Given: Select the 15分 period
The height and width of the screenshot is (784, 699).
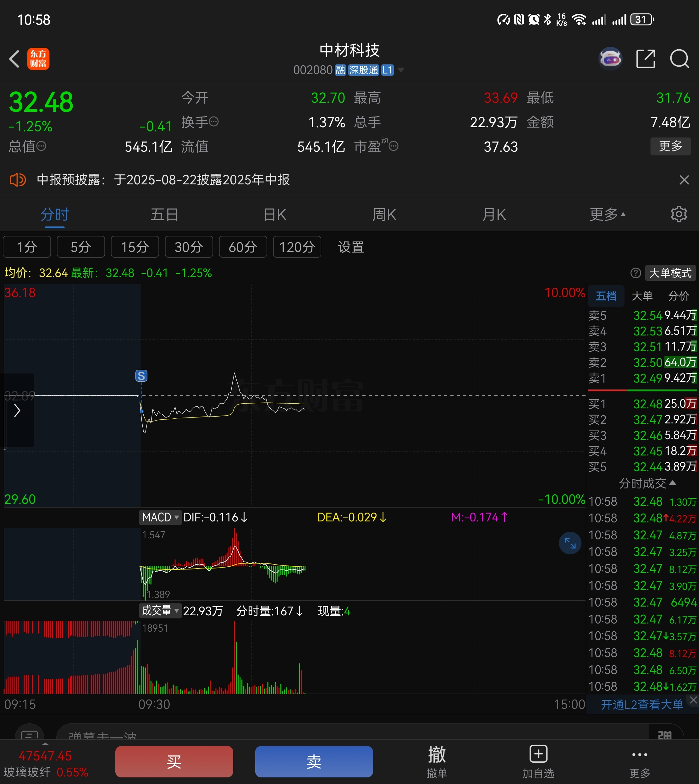Looking at the screenshot, I should click(135, 247).
